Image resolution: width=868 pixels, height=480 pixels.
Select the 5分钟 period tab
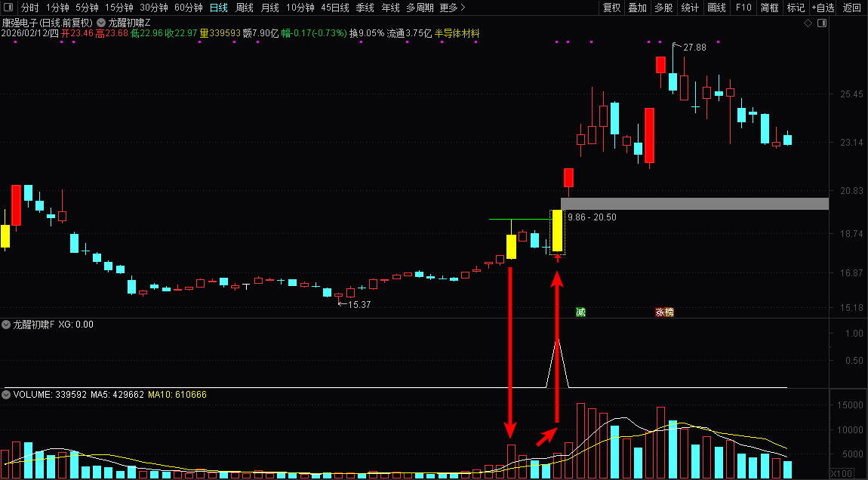point(87,8)
